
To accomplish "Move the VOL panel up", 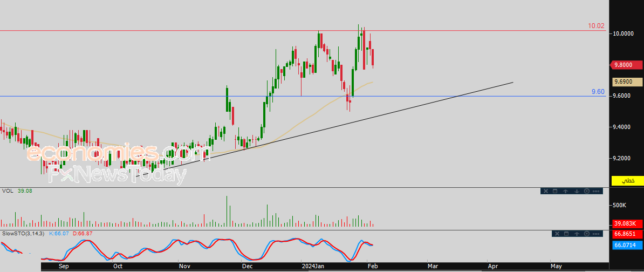I will coord(566,191).
